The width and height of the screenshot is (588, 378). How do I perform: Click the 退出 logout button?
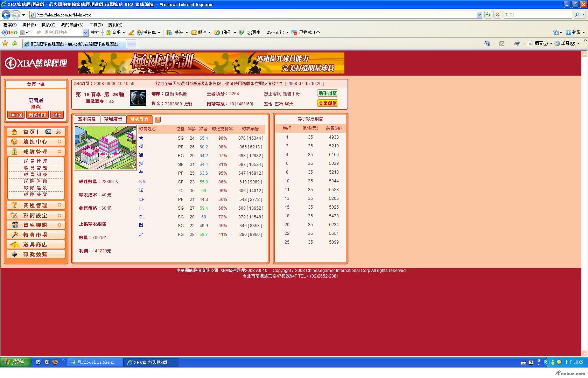coord(57,115)
